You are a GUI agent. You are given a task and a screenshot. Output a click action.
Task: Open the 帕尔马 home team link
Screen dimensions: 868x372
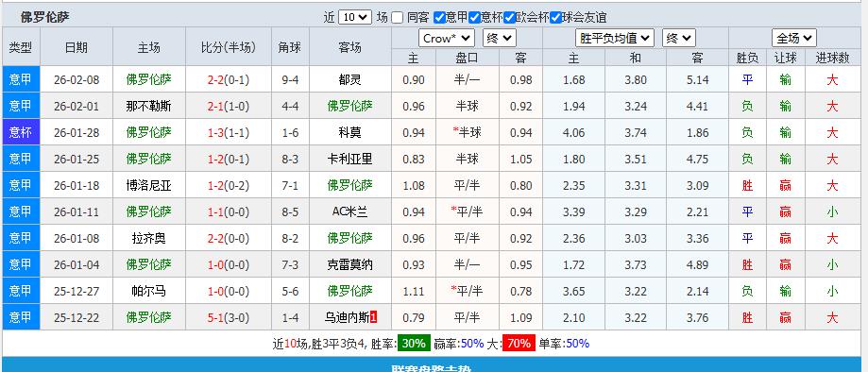148,291
